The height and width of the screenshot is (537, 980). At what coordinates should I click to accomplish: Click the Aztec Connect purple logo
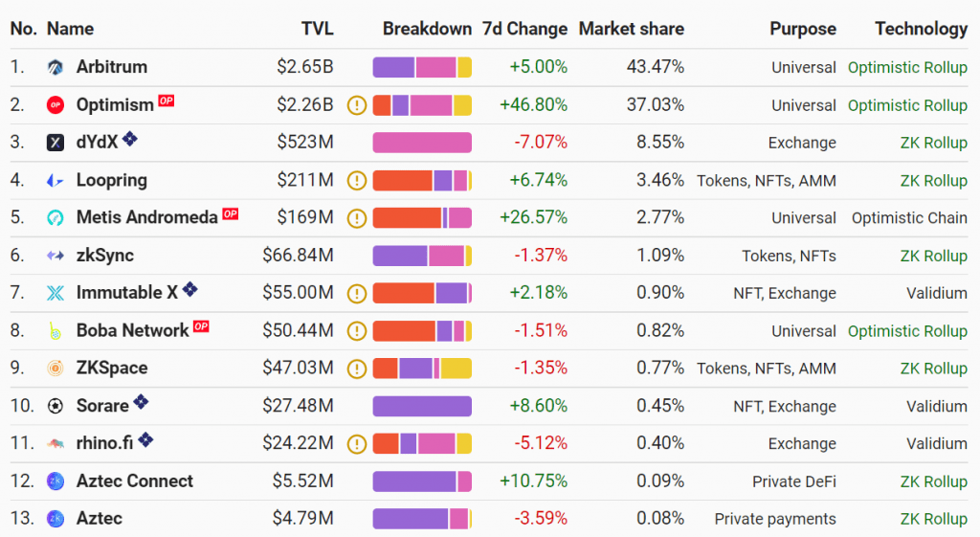[55, 481]
